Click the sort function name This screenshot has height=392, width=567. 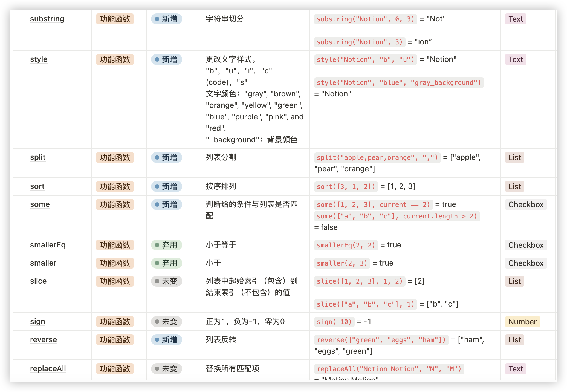pos(37,186)
